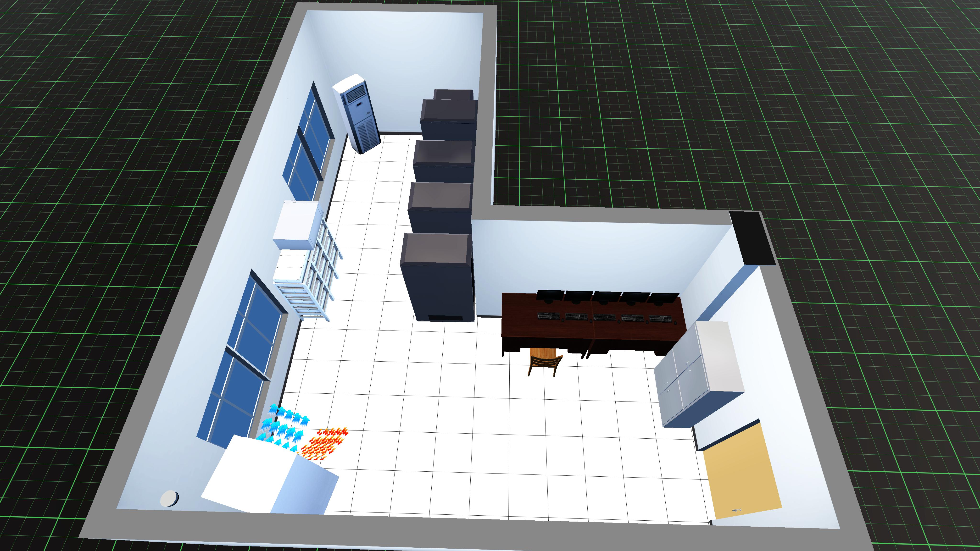980x551 pixels.
Task: Click the rightmost monitor on the desk
Action: (663, 298)
